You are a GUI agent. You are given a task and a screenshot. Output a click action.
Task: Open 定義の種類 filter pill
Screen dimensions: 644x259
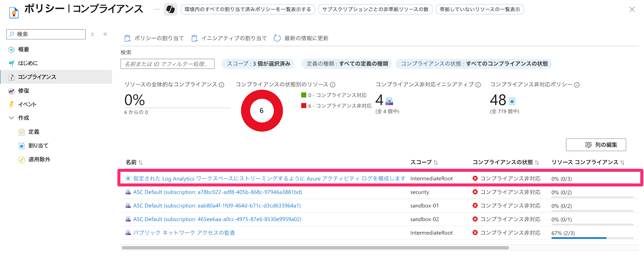point(347,64)
